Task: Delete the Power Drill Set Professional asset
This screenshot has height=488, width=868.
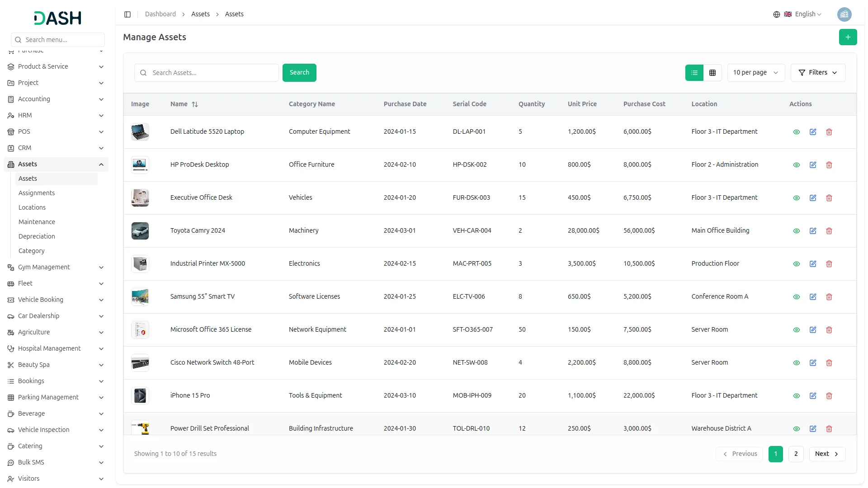Action: point(829,428)
